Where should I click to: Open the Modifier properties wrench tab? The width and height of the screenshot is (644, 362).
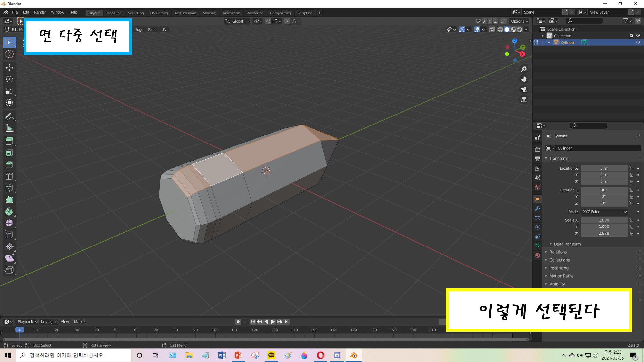pyautogui.click(x=537, y=209)
